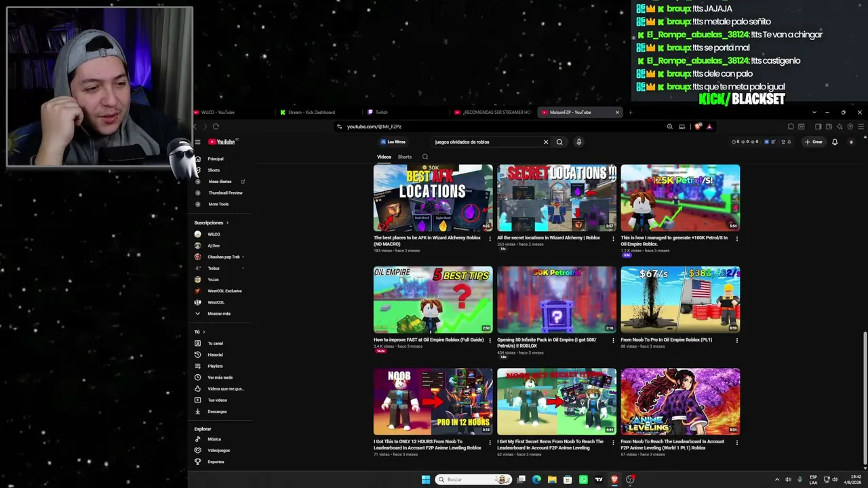Viewport: 868px width, 488px height.
Task: Go to the YouTube logo home
Action: pos(222,142)
